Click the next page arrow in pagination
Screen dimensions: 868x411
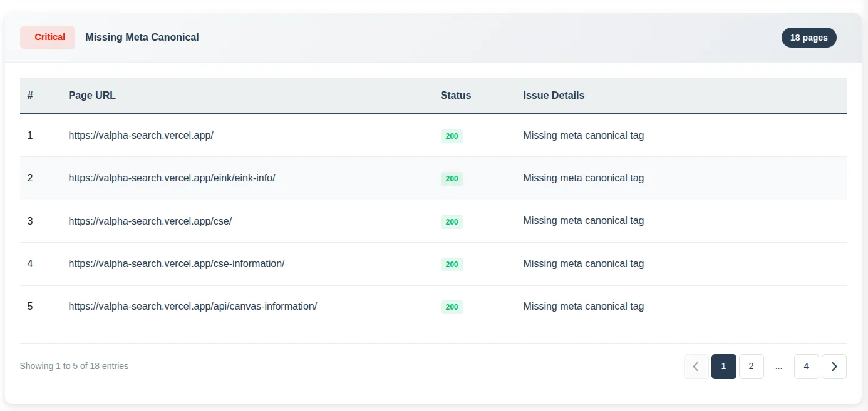point(834,366)
